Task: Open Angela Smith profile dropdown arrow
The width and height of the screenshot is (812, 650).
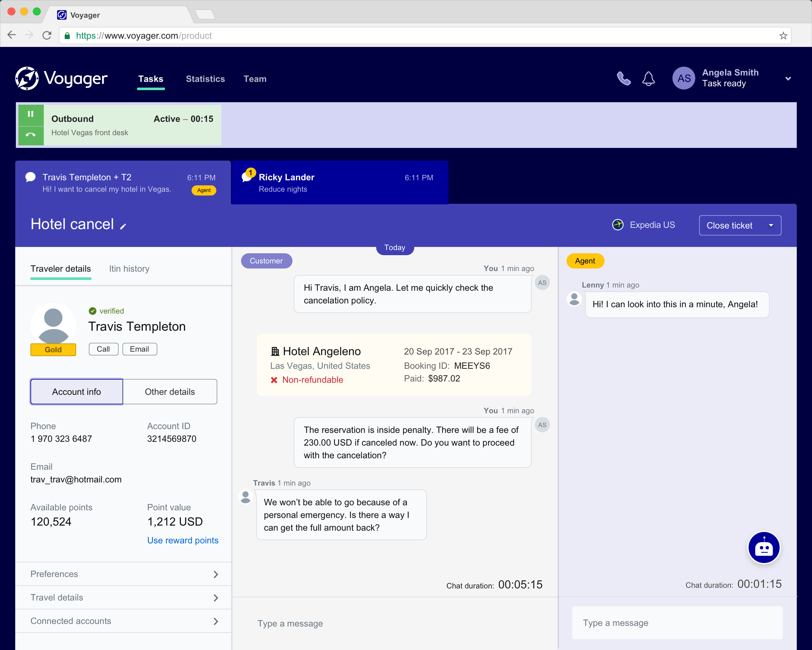Action: [x=788, y=79]
